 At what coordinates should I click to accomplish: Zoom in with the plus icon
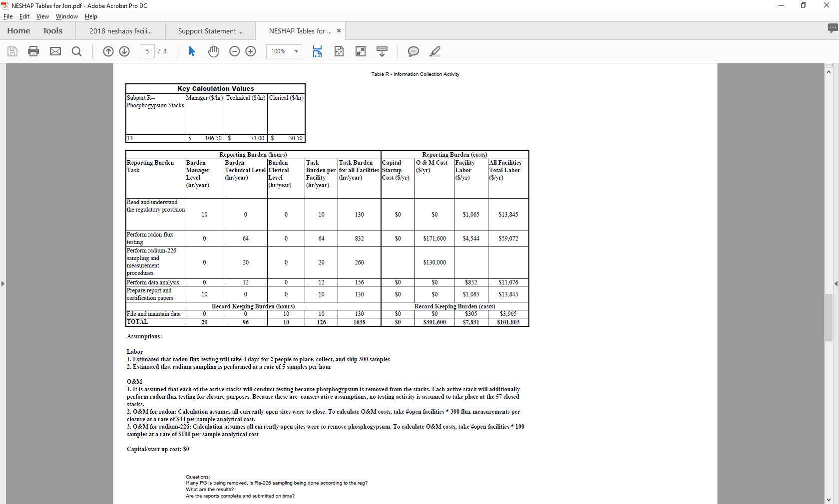click(x=251, y=51)
